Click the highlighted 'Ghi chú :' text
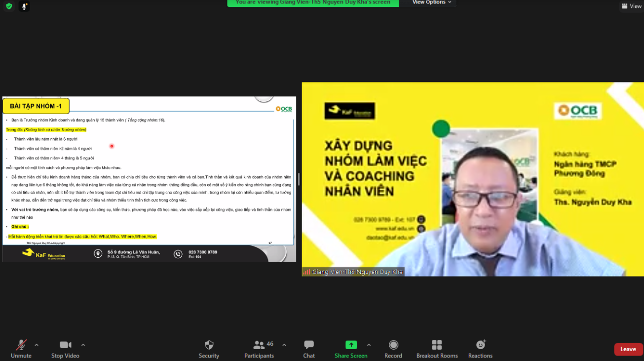Image resolution: width=644 pixels, height=361 pixels. pos(19,227)
